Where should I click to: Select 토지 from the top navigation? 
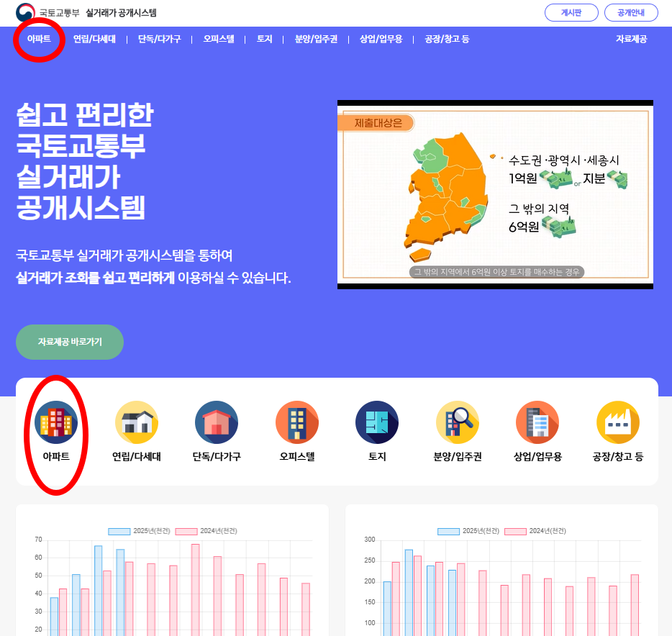pyautogui.click(x=264, y=40)
